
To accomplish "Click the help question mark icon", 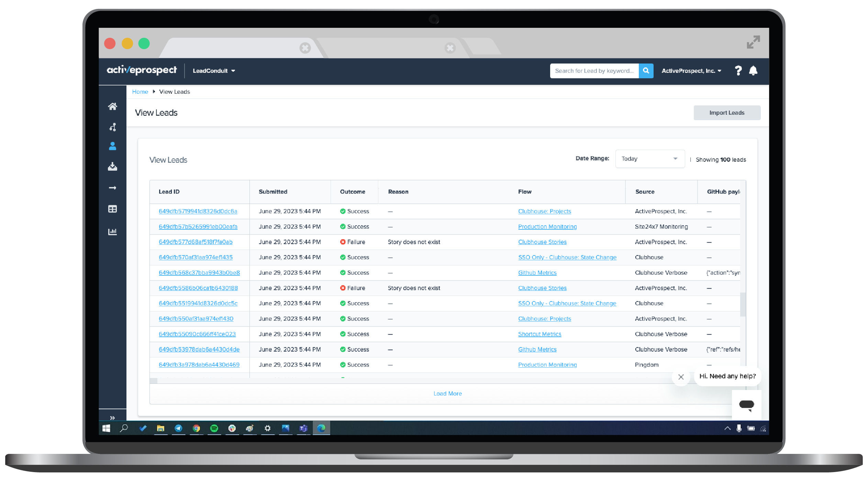I will [x=738, y=71].
